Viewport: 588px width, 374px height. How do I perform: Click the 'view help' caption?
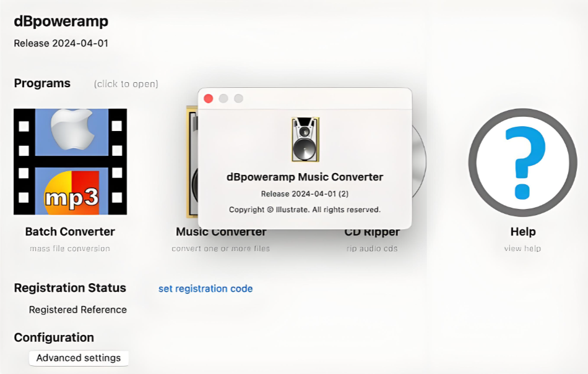[x=522, y=249]
